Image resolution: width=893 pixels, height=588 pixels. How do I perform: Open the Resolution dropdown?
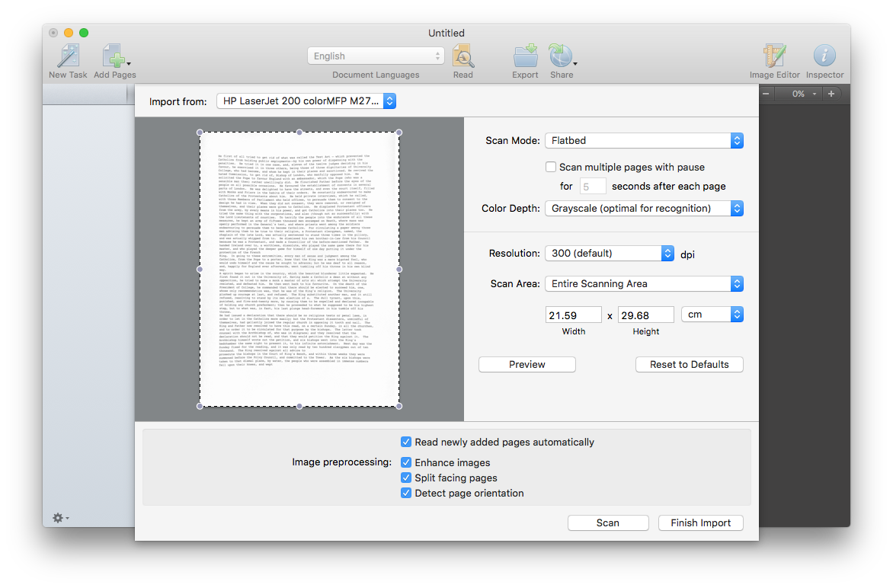(x=609, y=253)
